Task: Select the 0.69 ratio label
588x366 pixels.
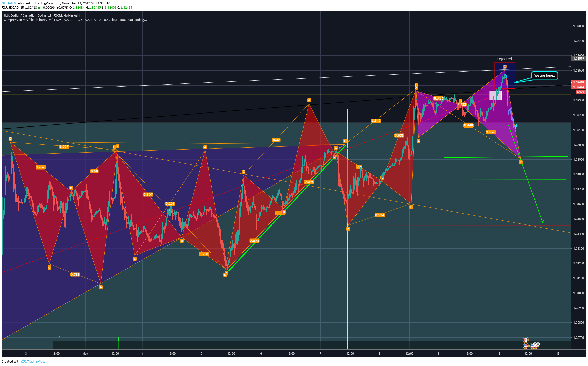Action: click(94, 171)
